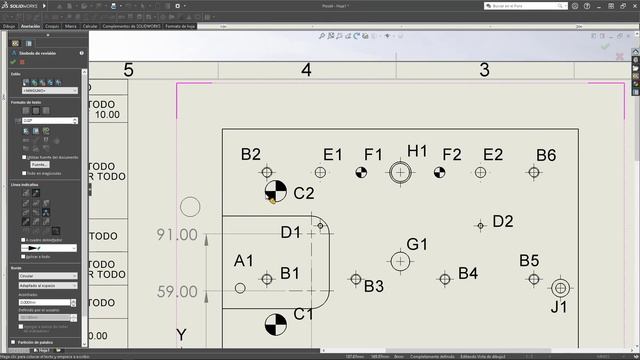Open the Adaptado al espacio size dropdown
This screenshot has height=360, width=640.
pyautogui.click(x=48, y=286)
